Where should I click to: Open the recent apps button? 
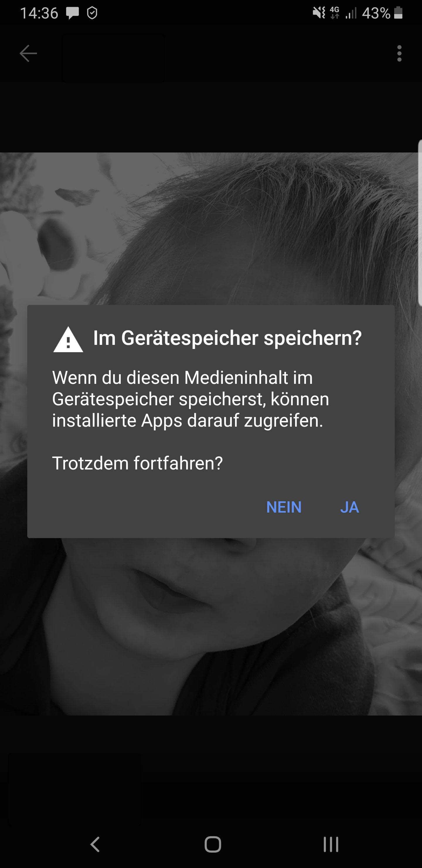[331, 844]
